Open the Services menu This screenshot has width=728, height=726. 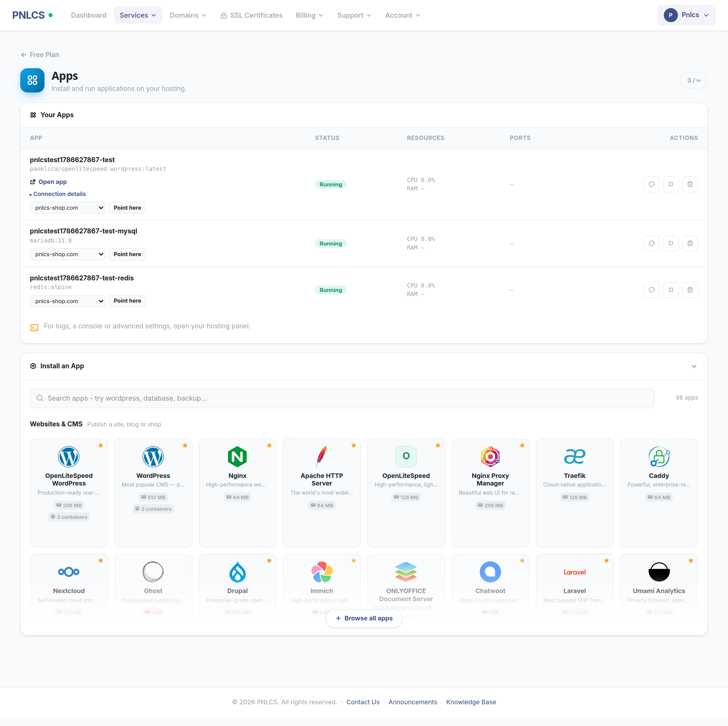138,15
